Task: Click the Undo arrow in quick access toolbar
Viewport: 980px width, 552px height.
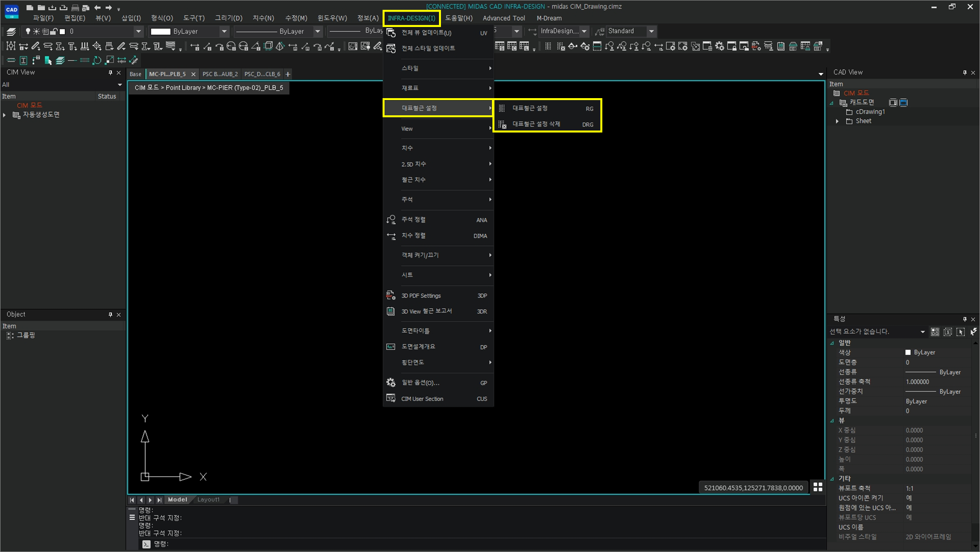Action: click(x=97, y=7)
